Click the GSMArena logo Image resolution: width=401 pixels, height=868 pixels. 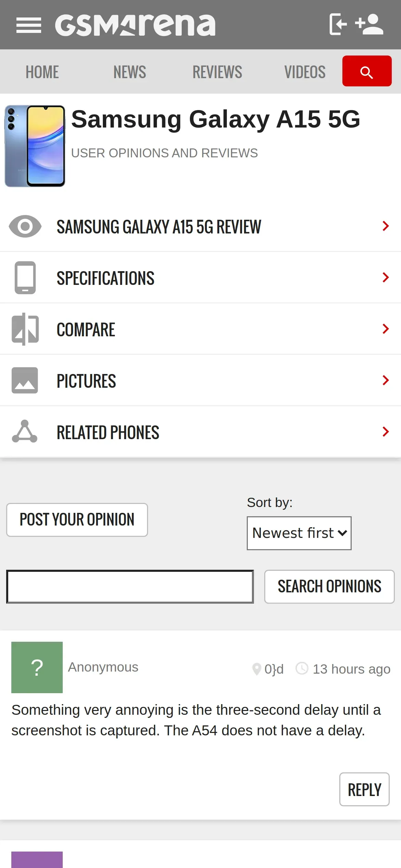(x=135, y=25)
